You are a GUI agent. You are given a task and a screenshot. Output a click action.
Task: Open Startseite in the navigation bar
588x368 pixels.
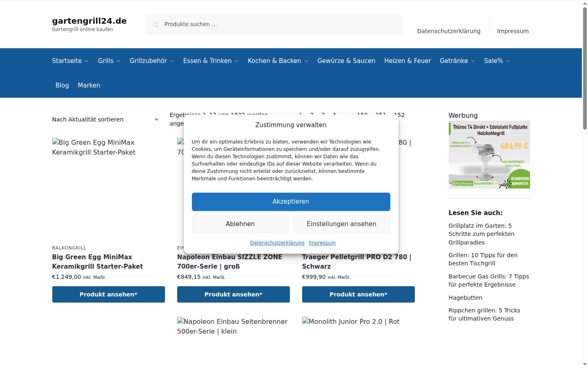67,61
